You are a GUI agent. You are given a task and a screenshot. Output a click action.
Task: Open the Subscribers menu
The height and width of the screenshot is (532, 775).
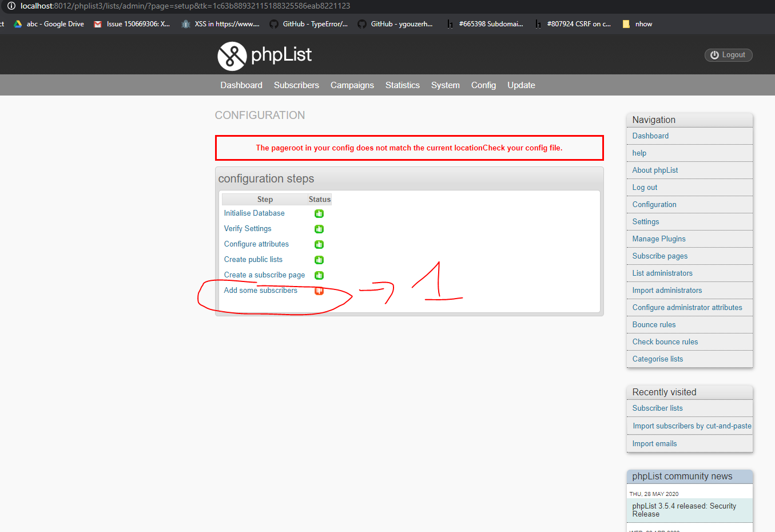pyautogui.click(x=296, y=85)
